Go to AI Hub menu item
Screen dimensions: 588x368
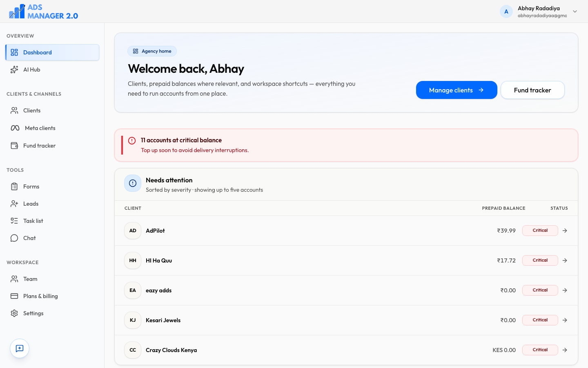tap(52, 70)
